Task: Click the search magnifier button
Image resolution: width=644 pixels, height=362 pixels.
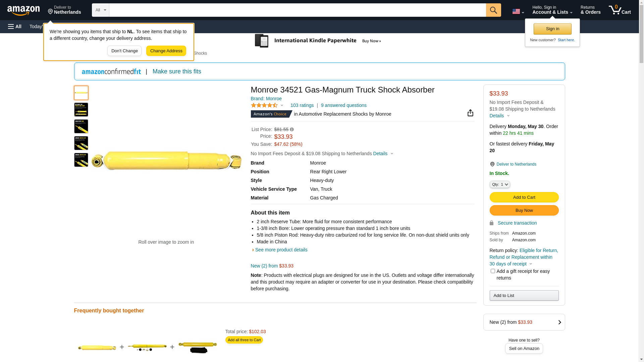Action: coord(493,10)
